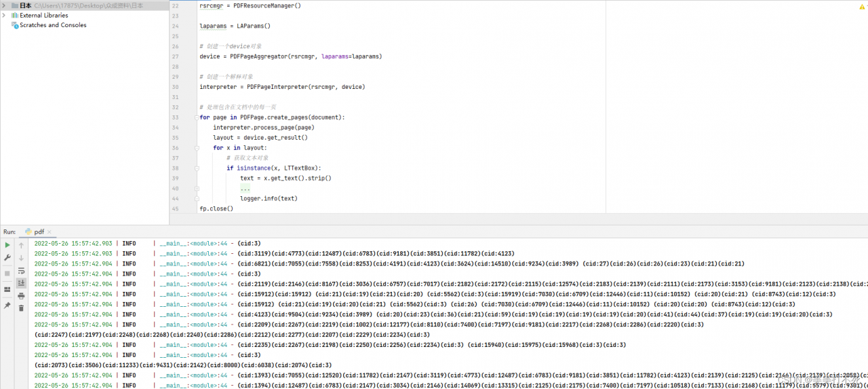Jump up the stack trace arrow
868x389 pixels.
pyautogui.click(x=21, y=245)
